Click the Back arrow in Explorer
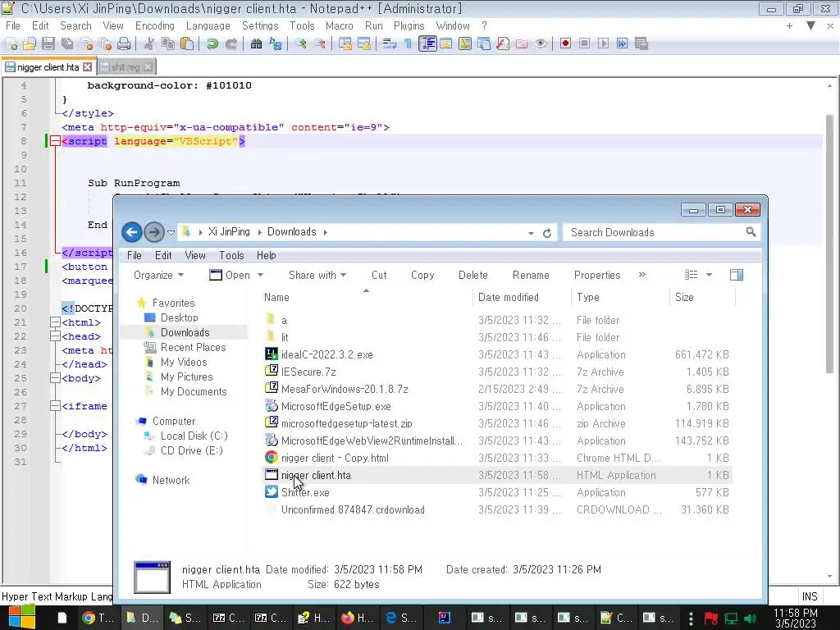This screenshot has width=840, height=630. [x=132, y=232]
